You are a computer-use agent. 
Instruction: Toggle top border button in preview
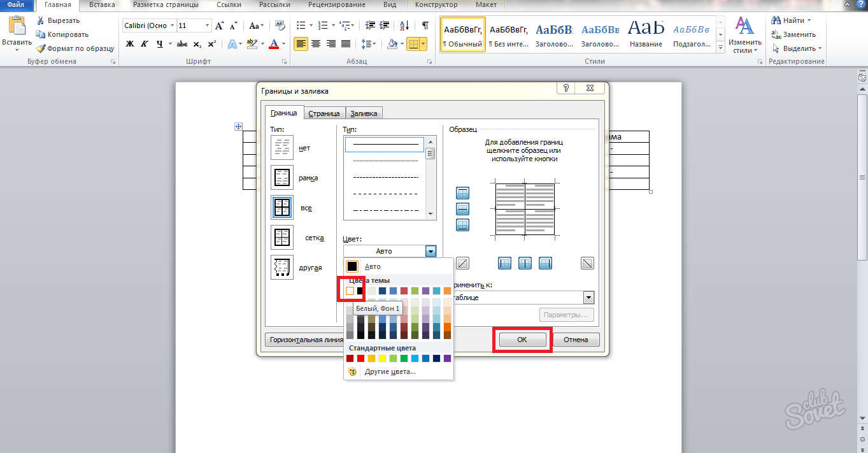[x=463, y=193]
